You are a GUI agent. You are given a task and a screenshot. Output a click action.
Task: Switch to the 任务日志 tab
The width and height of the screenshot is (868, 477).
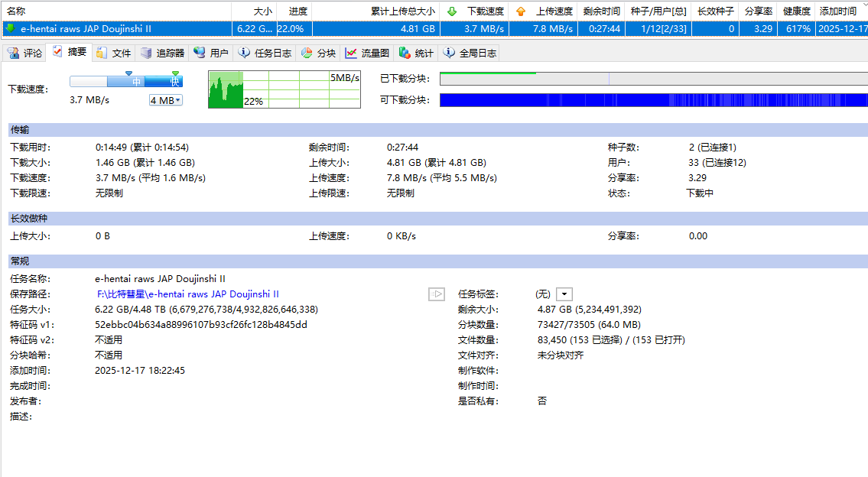pyautogui.click(x=265, y=53)
